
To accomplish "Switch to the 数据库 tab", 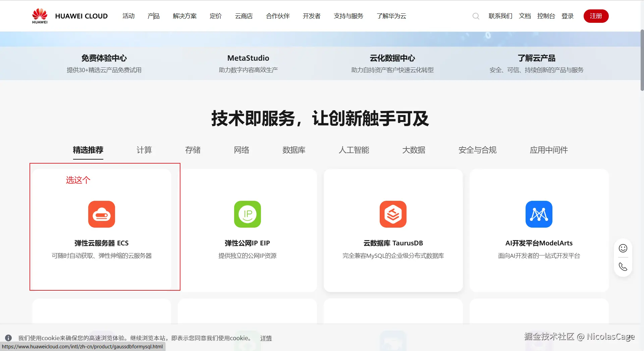I will coord(294,150).
